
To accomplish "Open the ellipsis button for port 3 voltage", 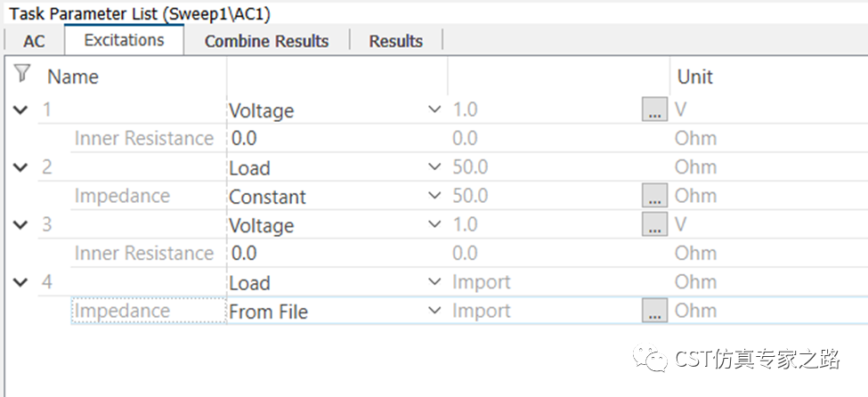I will 654,224.
